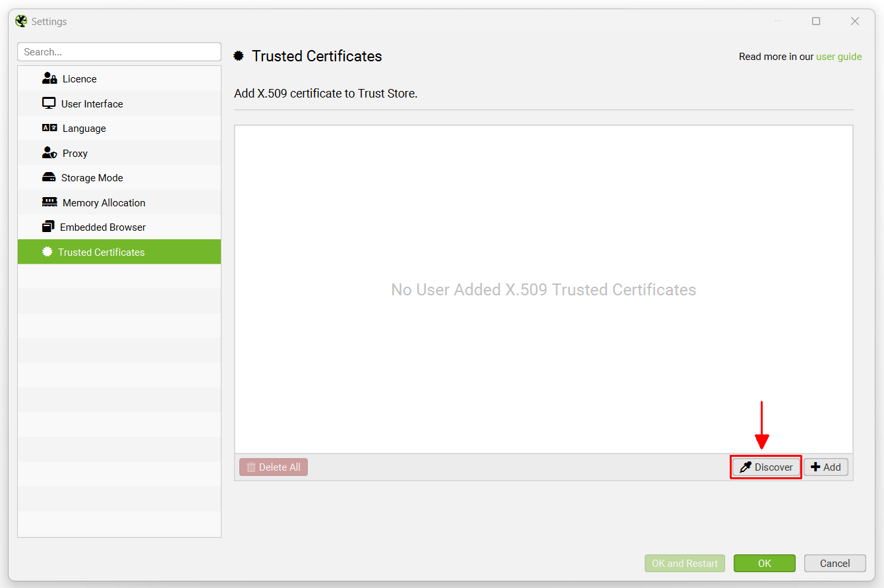Add a new X.509 certificate

tap(826, 467)
